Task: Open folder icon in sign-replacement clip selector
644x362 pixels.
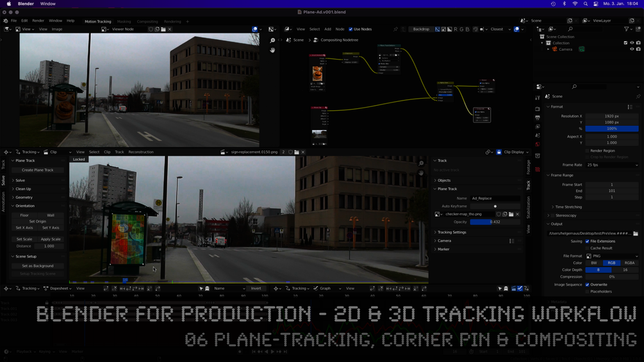Action: click(297, 152)
